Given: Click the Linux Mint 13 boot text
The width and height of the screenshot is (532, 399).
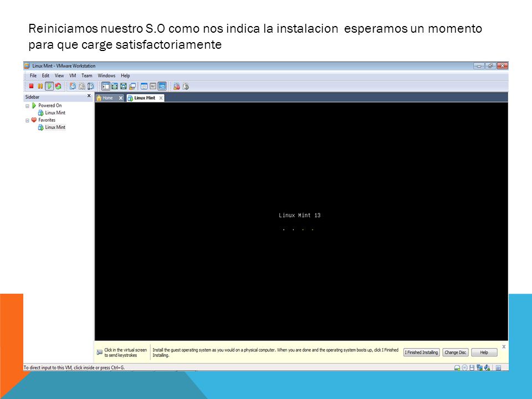Looking at the screenshot, I should (x=300, y=215).
